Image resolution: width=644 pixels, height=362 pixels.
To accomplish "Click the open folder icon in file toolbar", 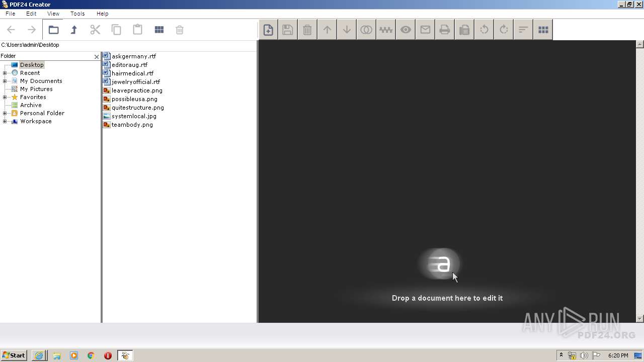I will (x=53, y=30).
